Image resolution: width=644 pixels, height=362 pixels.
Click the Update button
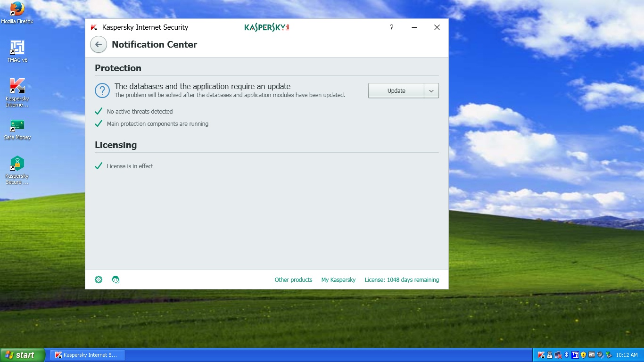click(396, 91)
